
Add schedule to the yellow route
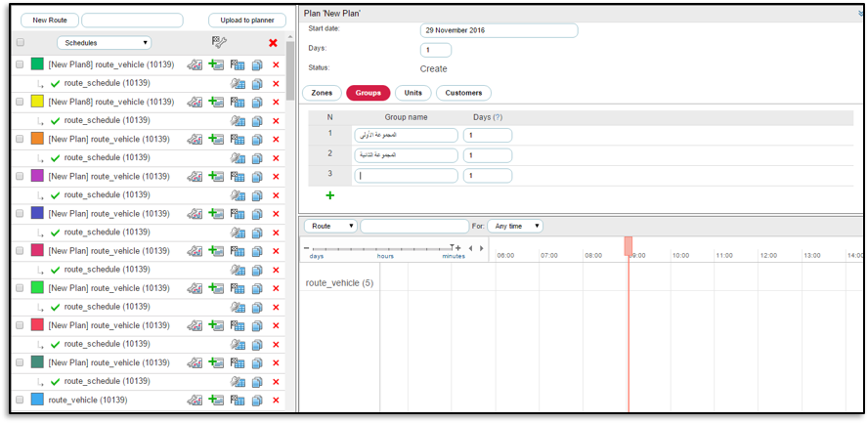(216, 102)
